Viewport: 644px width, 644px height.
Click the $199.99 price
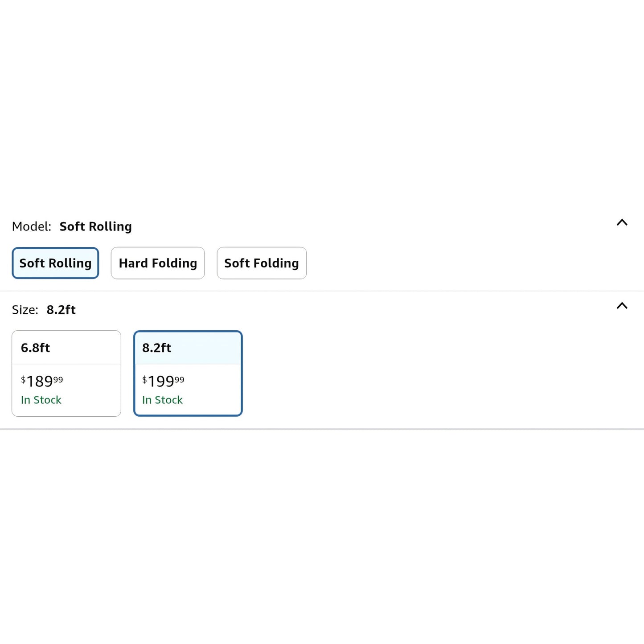[163, 381]
